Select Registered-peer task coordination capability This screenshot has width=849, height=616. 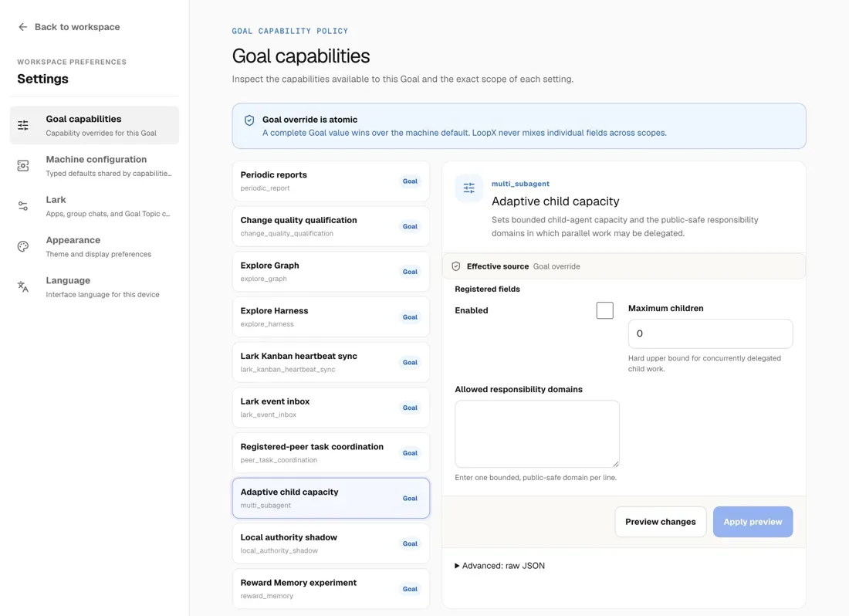(331, 453)
